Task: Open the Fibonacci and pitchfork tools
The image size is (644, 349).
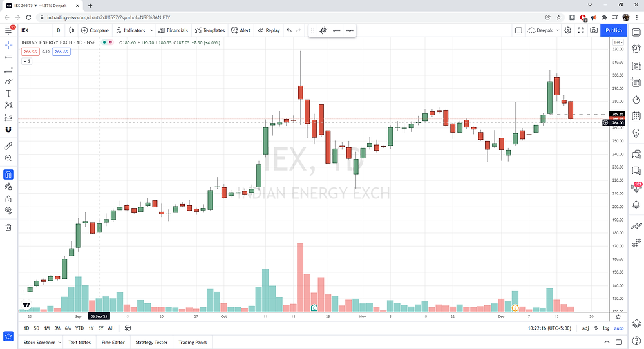Action: click(x=8, y=69)
